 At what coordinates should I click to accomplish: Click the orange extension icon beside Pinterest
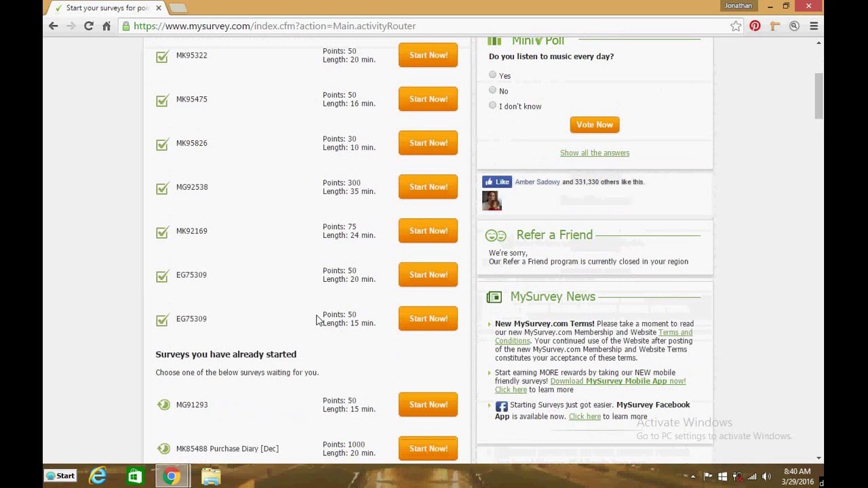point(774,26)
